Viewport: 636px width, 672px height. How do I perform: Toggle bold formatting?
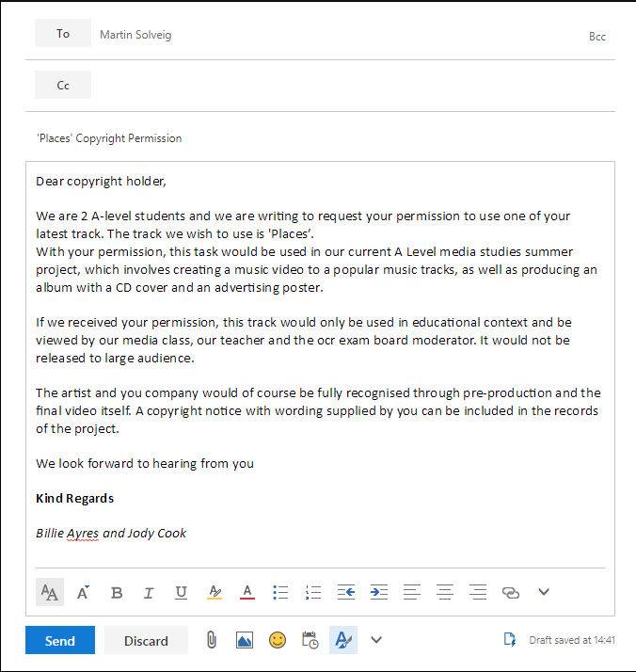click(117, 592)
